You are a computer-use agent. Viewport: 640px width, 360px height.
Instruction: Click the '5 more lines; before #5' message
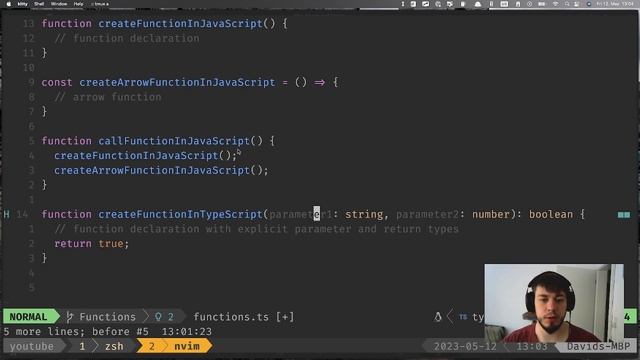click(76, 331)
